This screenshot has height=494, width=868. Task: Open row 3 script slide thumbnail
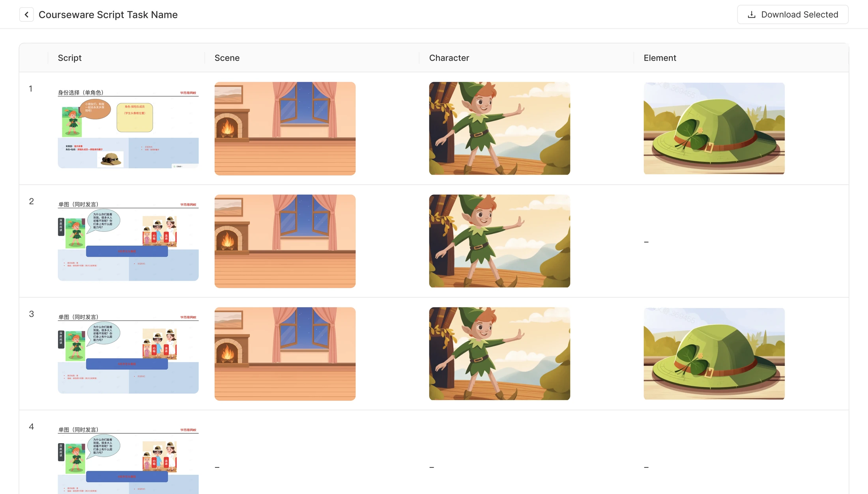coord(128,354)
